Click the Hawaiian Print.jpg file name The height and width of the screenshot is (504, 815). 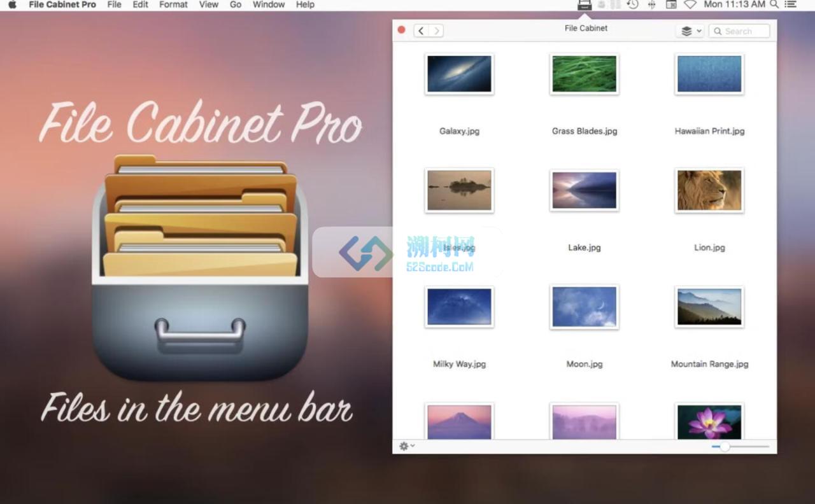[709, 131]
